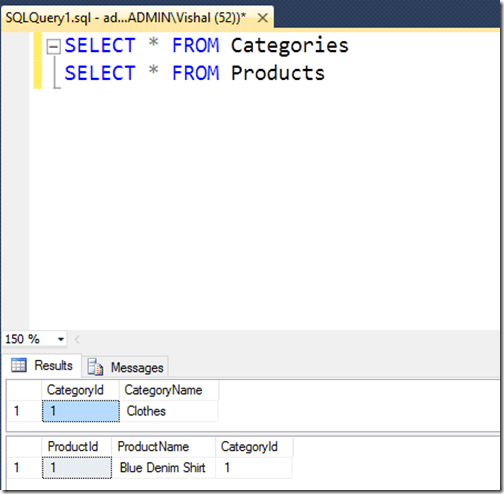This screenshot has width=504, height=494.
Task: Switch to the Messages tab
Action: coord(125,367)
